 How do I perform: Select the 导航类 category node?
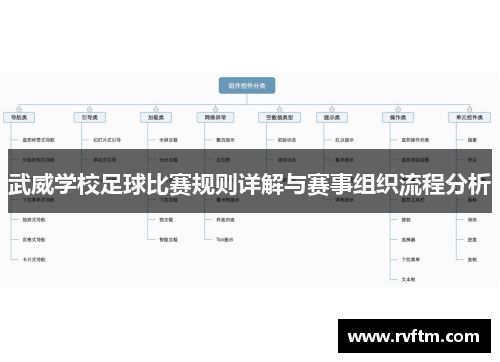[x=19, y=117]
